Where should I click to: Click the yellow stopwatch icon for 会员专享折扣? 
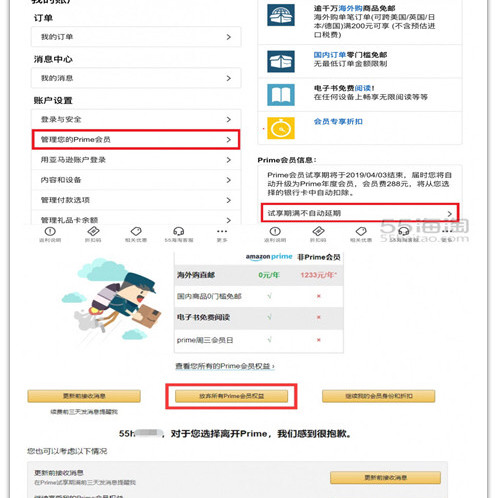pos(281,128)
